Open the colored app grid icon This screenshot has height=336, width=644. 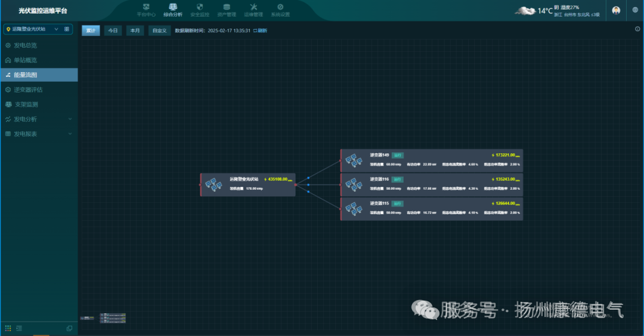click(x=8, y=328)
